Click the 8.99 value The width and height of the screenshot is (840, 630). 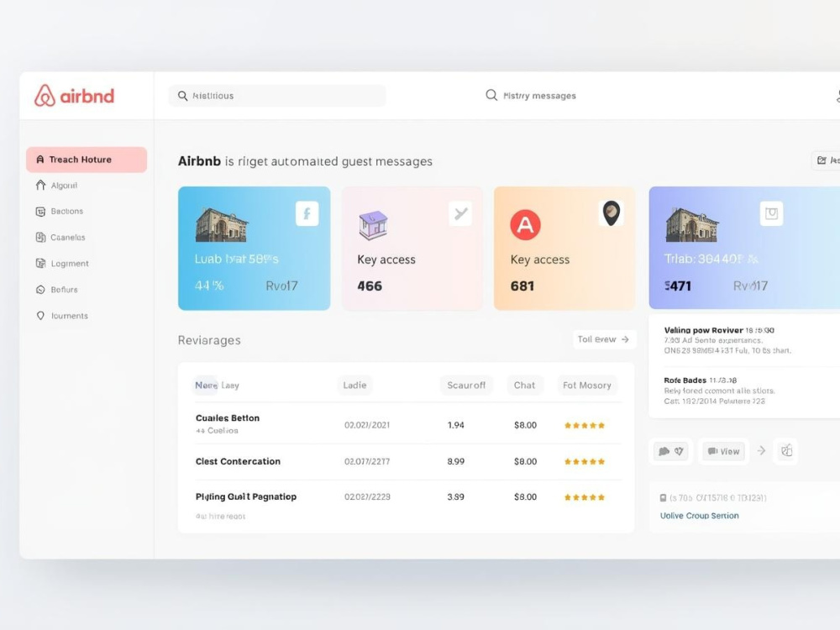[x=456, y=461]
